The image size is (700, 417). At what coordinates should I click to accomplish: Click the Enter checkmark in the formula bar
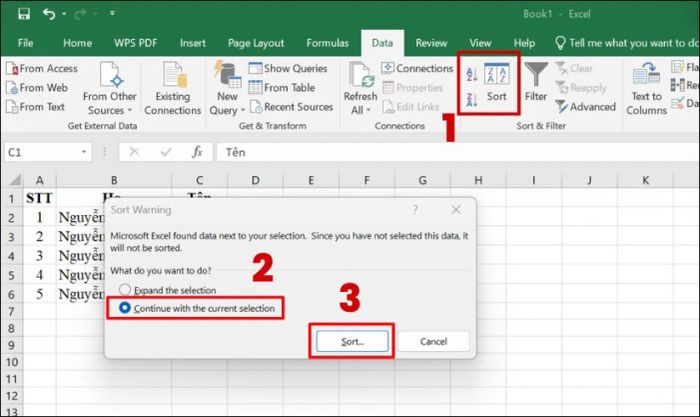166,152
